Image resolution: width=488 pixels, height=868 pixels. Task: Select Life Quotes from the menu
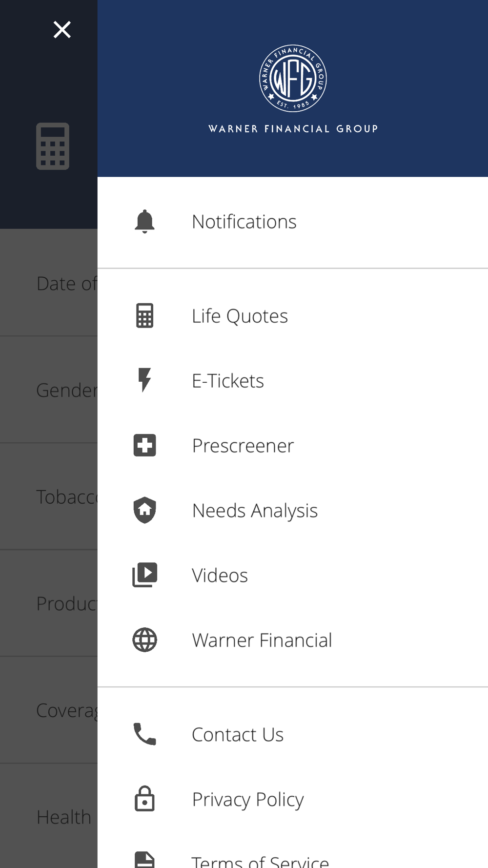[240, 316]
